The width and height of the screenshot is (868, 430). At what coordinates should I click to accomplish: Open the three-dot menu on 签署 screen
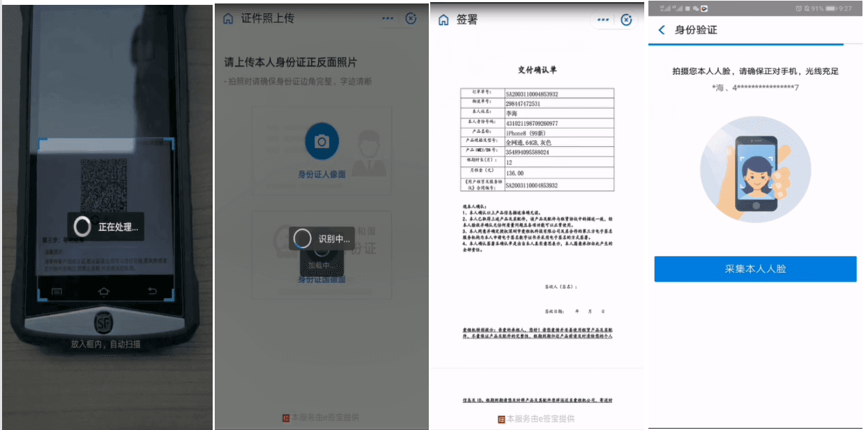(x=603, y=20)
